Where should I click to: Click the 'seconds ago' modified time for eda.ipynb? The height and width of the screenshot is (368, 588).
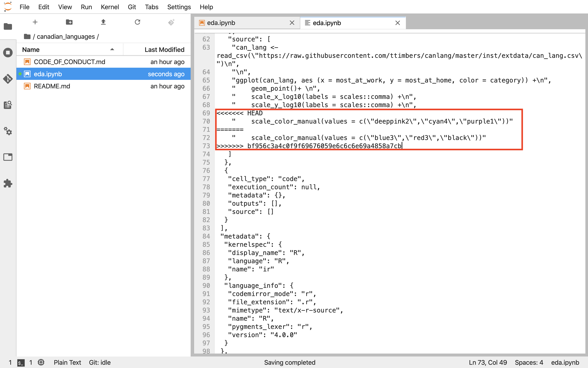point(166,74)
